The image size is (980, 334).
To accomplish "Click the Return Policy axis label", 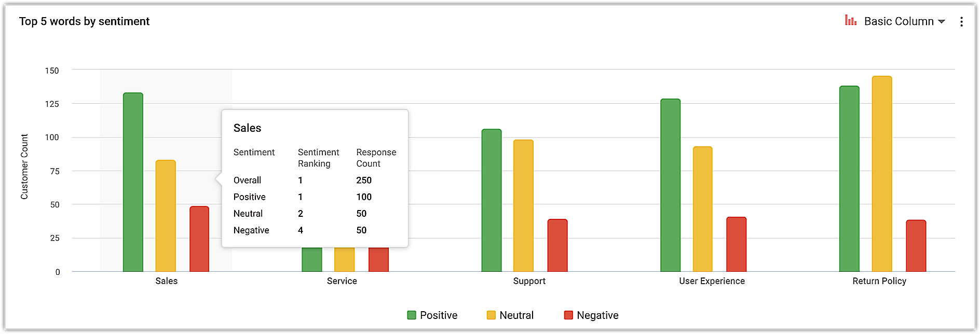I will pyautogui.click(x=879, y=281).
